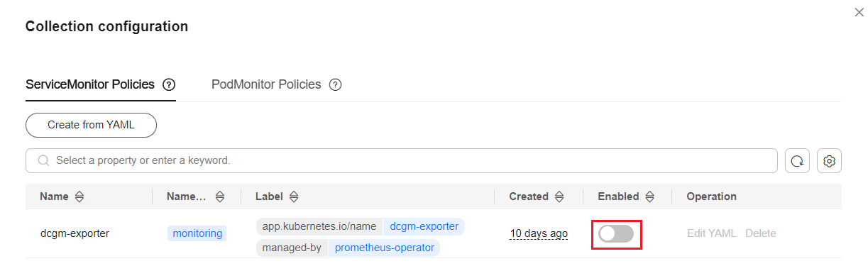The height and width of the screenshot is (266, 868).
Task: Enable the dcgm-exporter policy toggle
Action: (x=616, y=234)
